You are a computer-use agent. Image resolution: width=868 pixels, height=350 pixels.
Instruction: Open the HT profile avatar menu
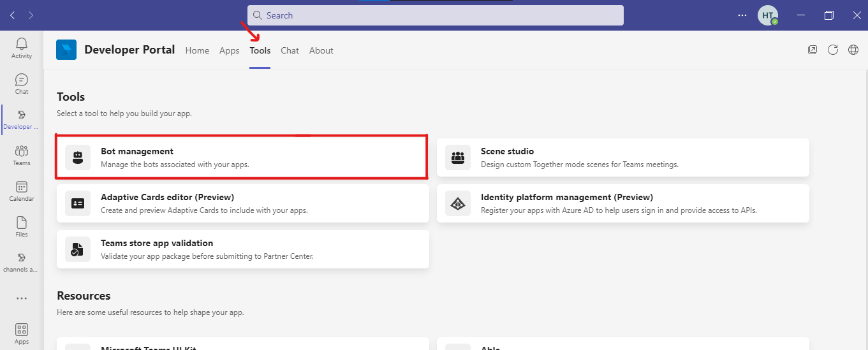(x=767, y=15)
